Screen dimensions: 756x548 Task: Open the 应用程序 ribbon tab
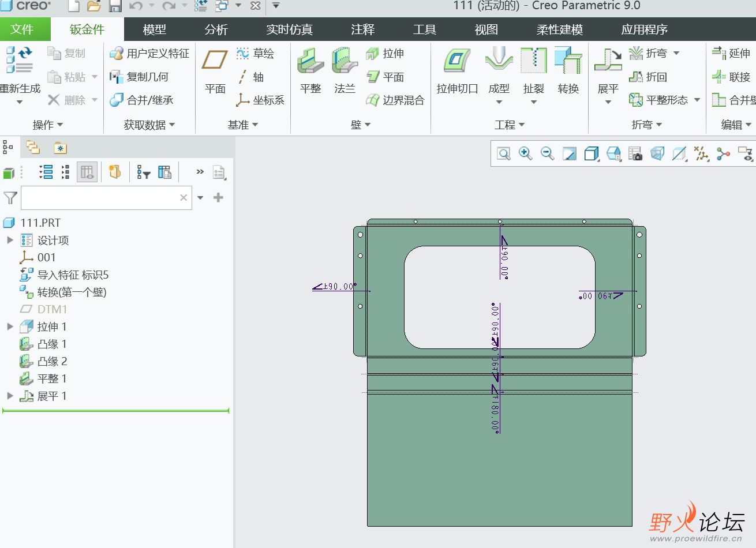point(644,29)
